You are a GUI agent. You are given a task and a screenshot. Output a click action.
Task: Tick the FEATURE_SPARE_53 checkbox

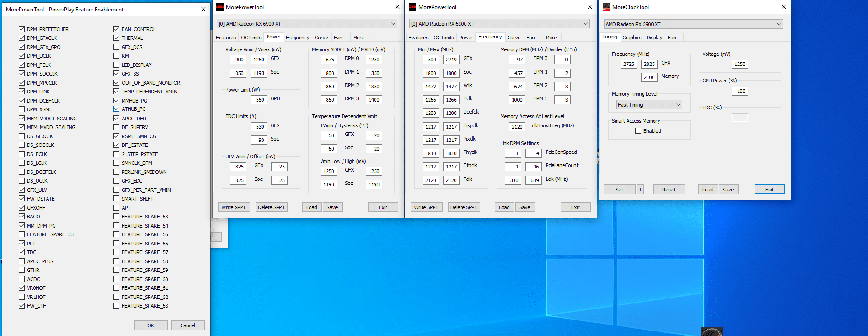116,216
